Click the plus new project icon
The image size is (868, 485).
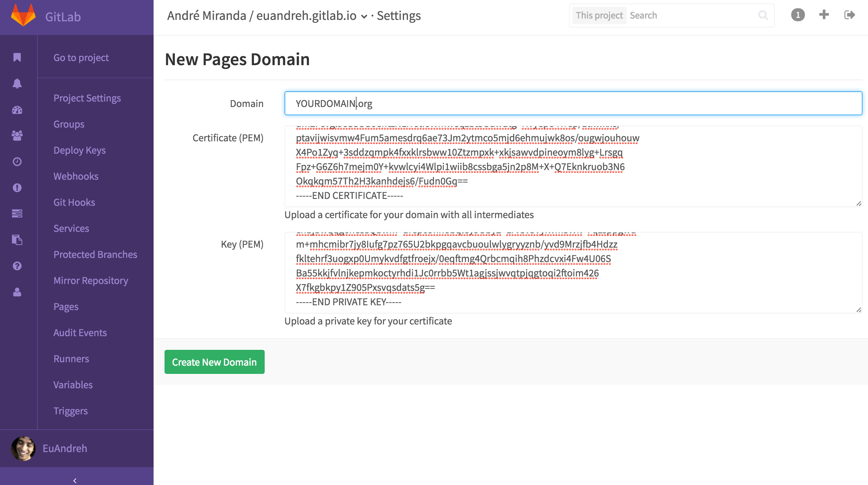(824, 15)
